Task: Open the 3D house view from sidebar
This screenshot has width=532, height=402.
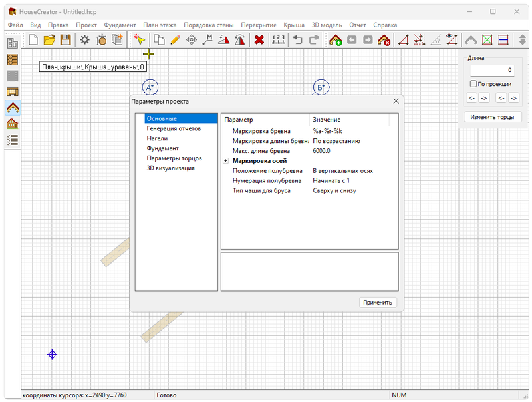Action: [x=12, y=124]
